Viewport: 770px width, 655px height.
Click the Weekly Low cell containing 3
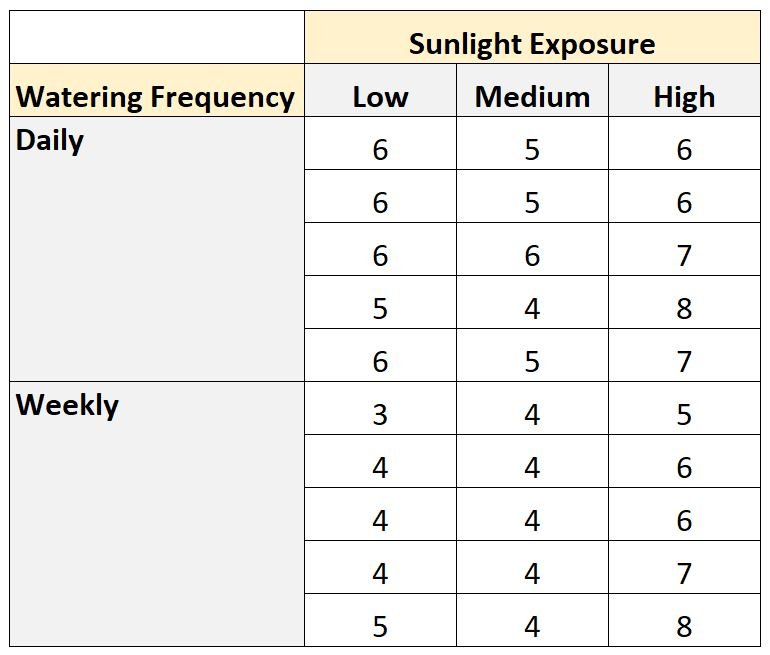[381, 409]
